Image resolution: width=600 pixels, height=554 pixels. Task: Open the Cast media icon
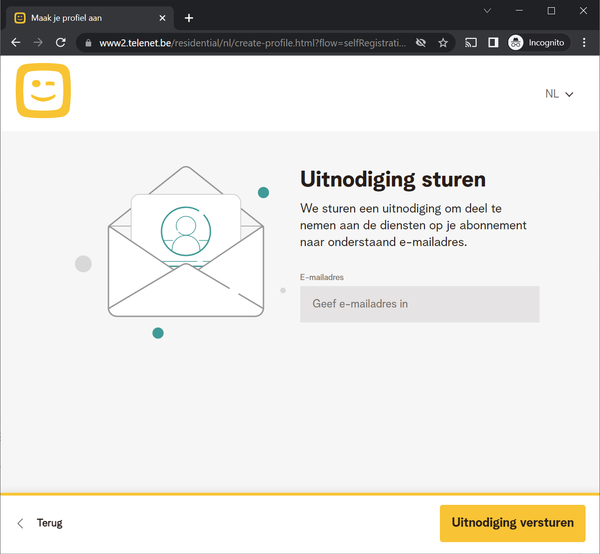(471, 43)
